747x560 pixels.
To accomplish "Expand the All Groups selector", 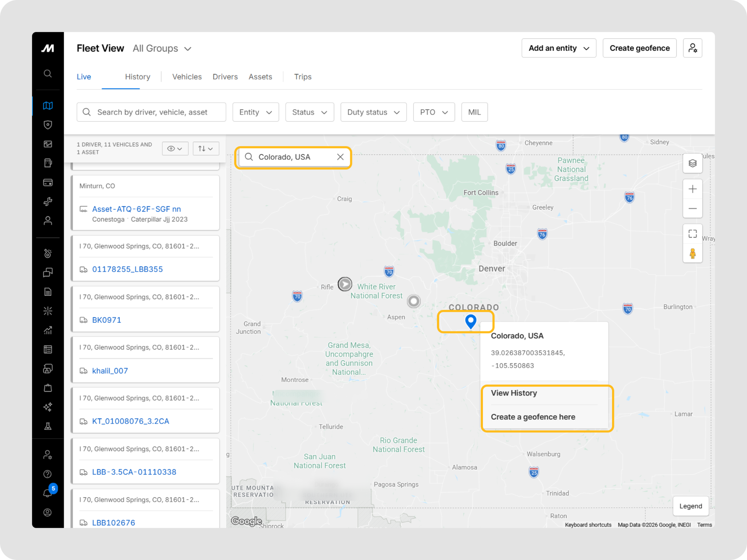I will [162, 48].
